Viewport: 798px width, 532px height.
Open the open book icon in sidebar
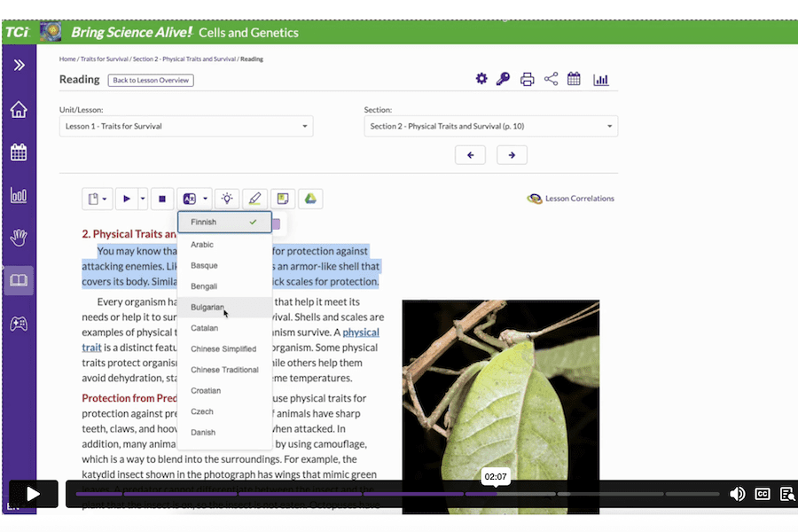point(19,280)
